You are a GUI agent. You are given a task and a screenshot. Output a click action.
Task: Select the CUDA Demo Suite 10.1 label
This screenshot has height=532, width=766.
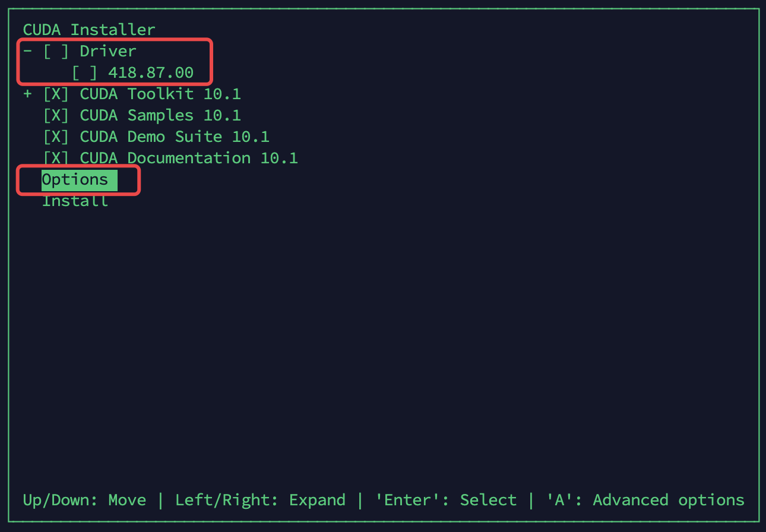[175, 137]
